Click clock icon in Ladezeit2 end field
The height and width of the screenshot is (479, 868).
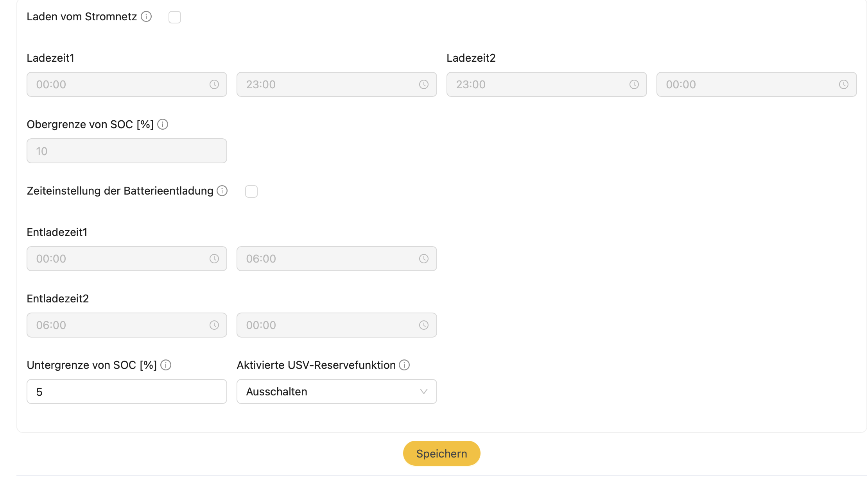pyautogui.click(x=844, y=84)
